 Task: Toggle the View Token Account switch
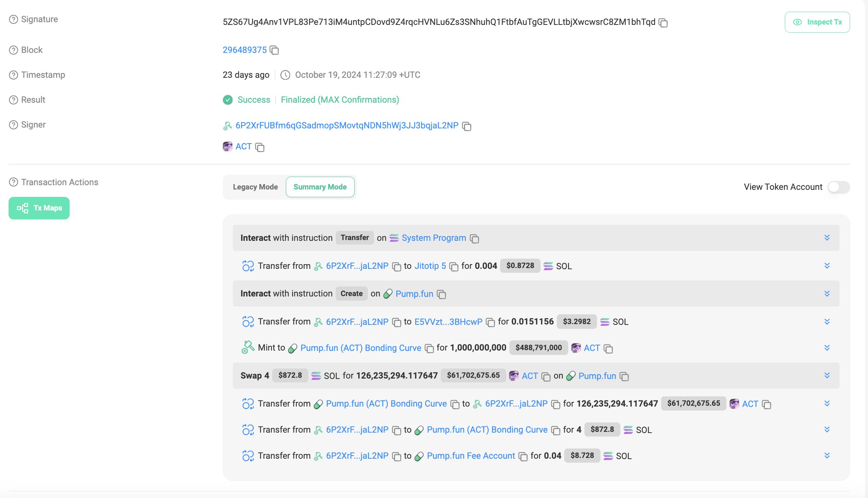(839, 187)
